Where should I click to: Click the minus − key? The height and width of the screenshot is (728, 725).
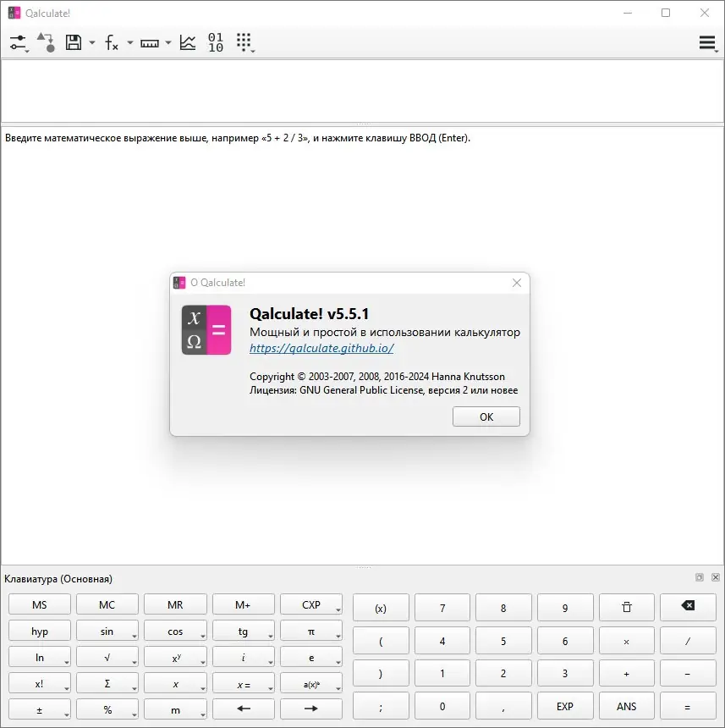point(688,673)
